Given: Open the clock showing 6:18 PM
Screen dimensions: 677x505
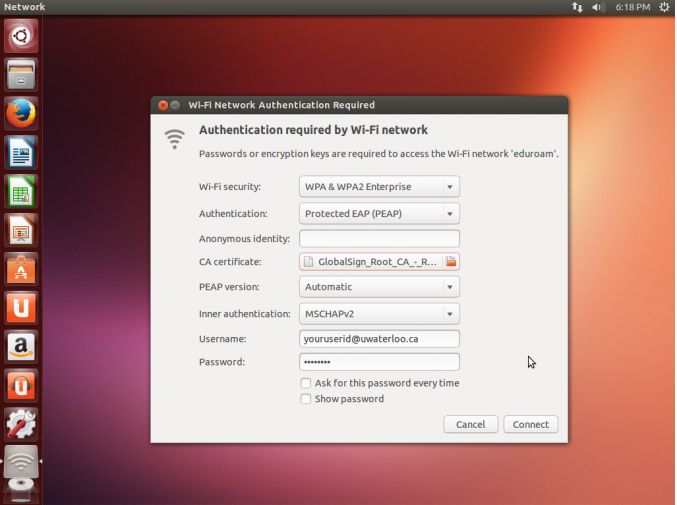Looking at the screenshot, I should pos(633,7).
